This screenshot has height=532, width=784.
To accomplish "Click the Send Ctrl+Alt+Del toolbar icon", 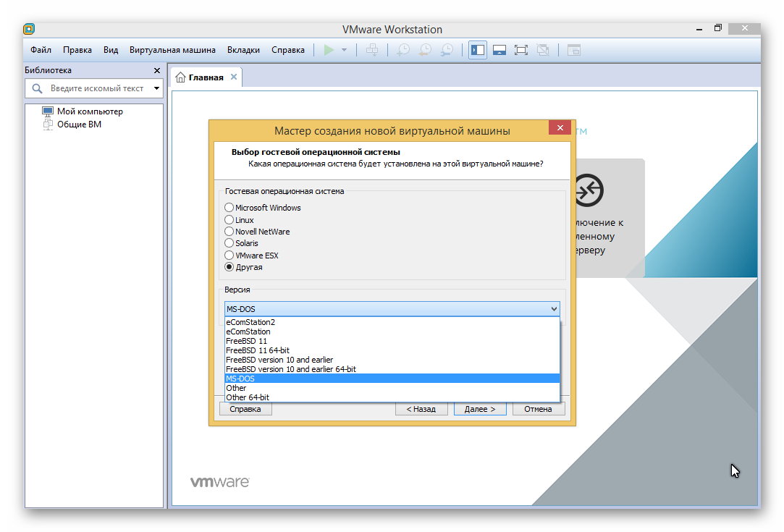I will tap(372, 50).
